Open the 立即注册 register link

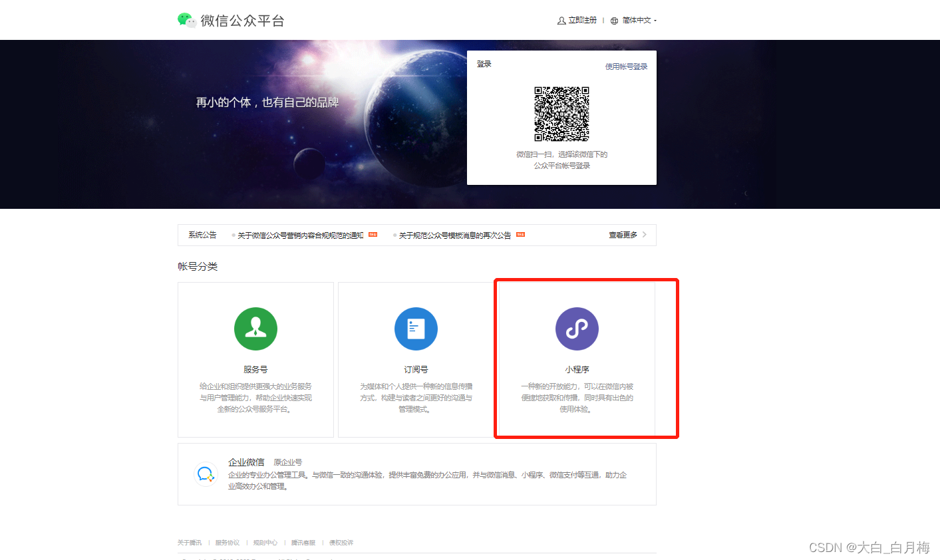coord(582,21)
